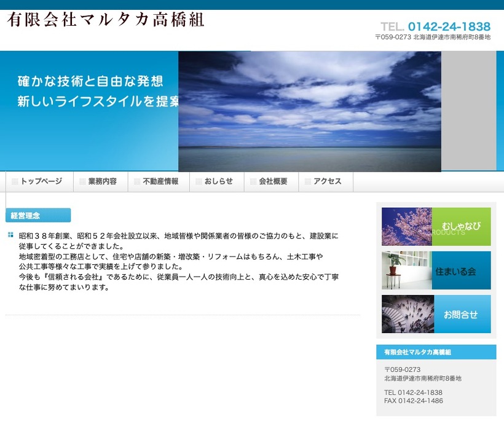Click the blue bullet icon before the paragraph
This screenshot has width=504, height=426.
coord(10,235)
